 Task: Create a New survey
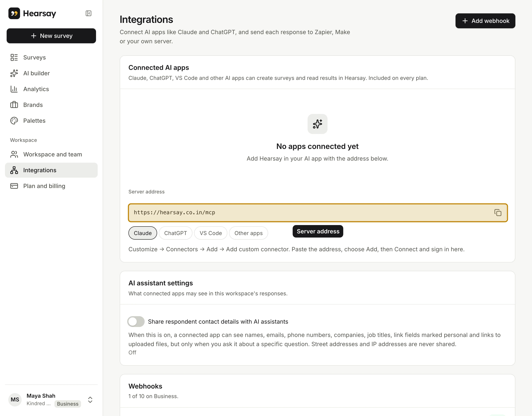pos(51,36)
